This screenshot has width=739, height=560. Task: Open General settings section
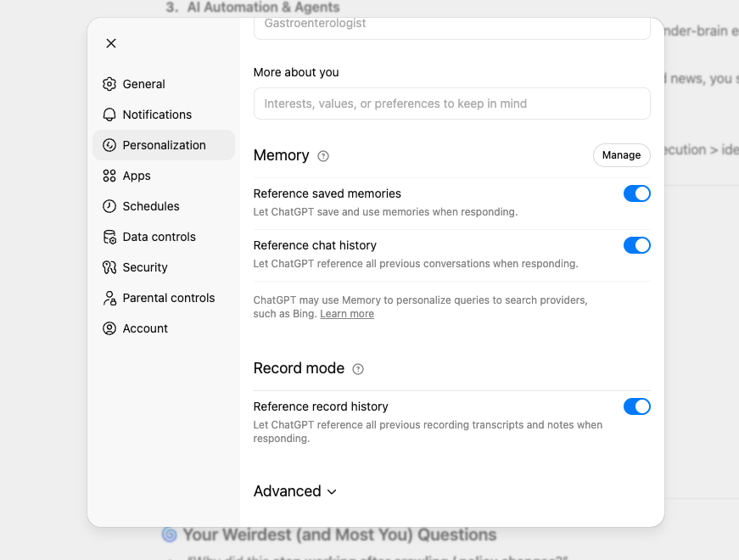pyautogui.click(x=164, y=84)
